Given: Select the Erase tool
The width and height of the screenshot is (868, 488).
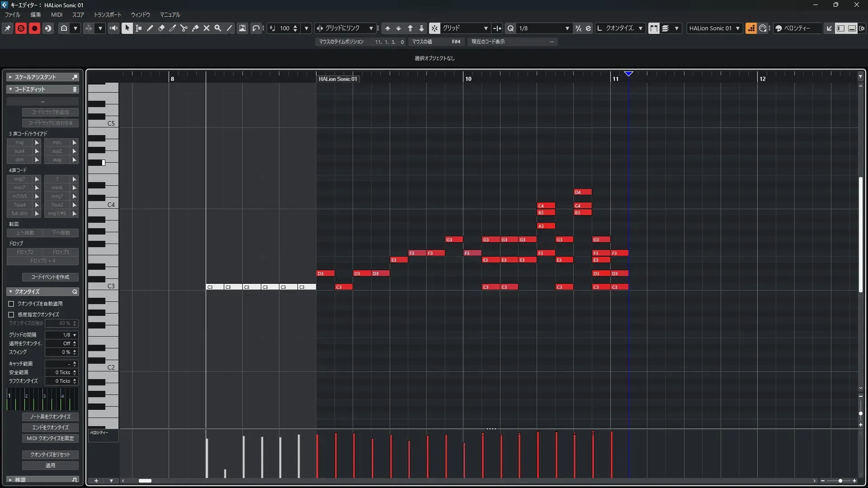Looking at the screenshot, I should (x=161, y=28).
